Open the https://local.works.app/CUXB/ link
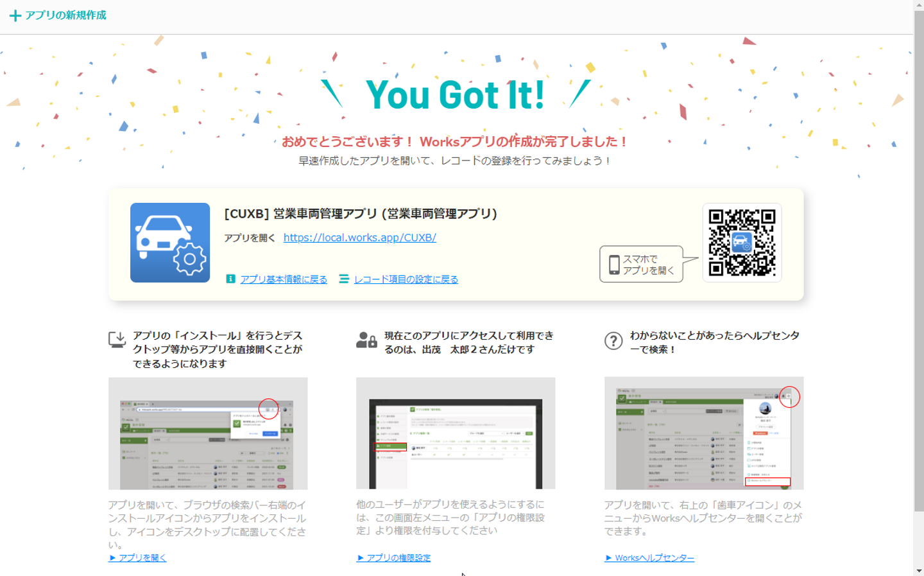 tap(360, 238)
